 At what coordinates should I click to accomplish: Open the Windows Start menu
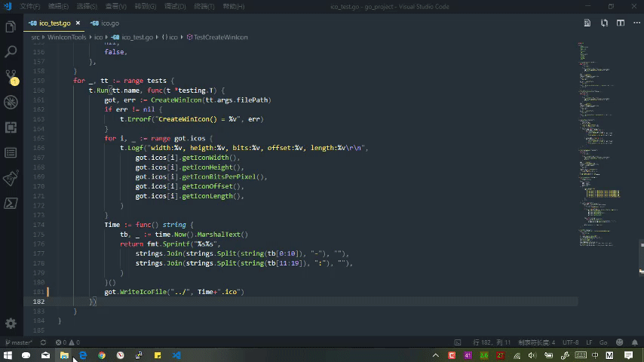coord(8,355)
